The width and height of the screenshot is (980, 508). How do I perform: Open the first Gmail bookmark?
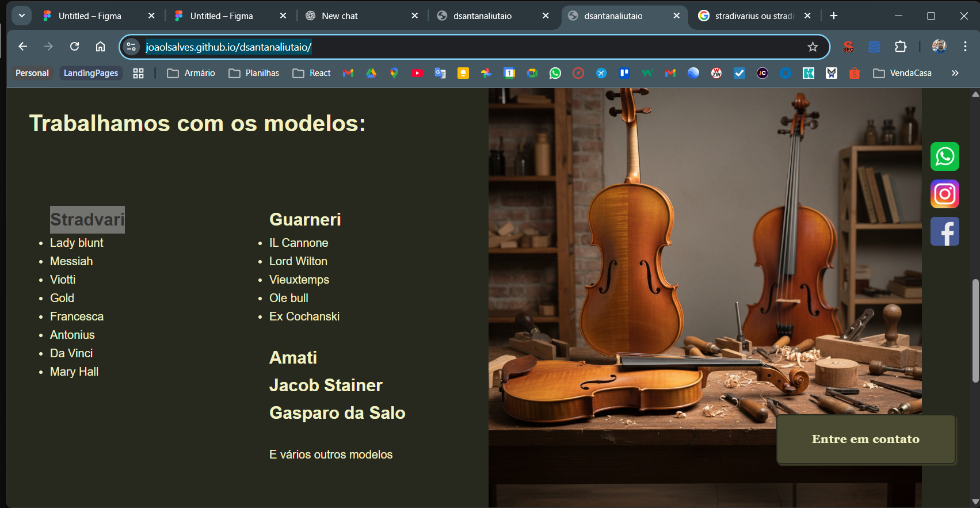(x=348, y=73)
